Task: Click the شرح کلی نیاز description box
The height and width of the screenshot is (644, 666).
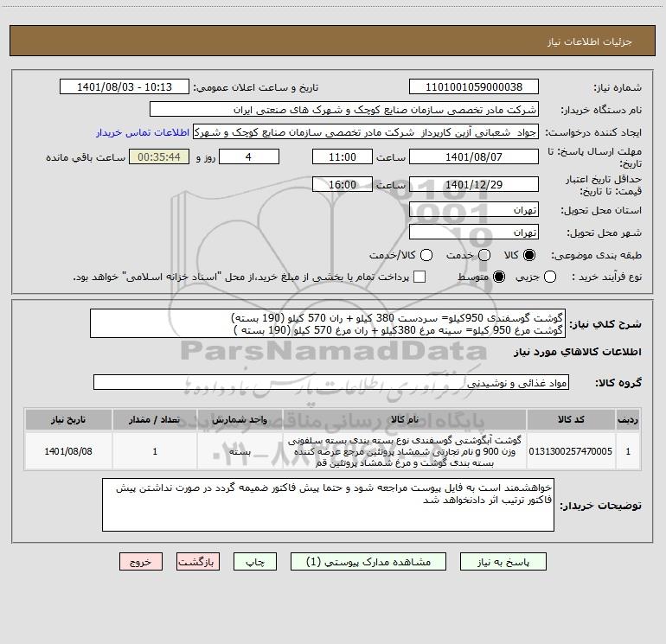Action: (x=328, y=323)
